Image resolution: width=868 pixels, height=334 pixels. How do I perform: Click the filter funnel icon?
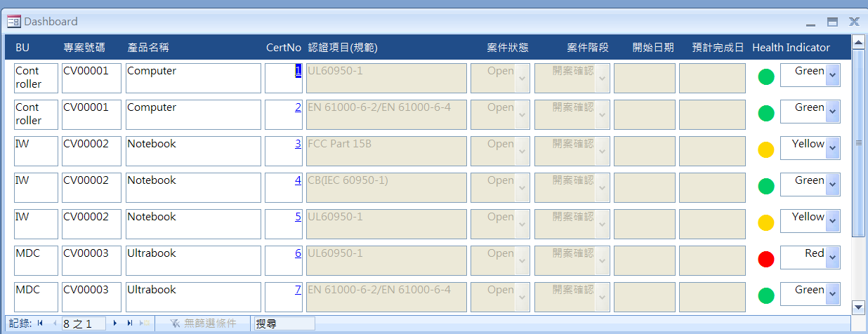175,323
